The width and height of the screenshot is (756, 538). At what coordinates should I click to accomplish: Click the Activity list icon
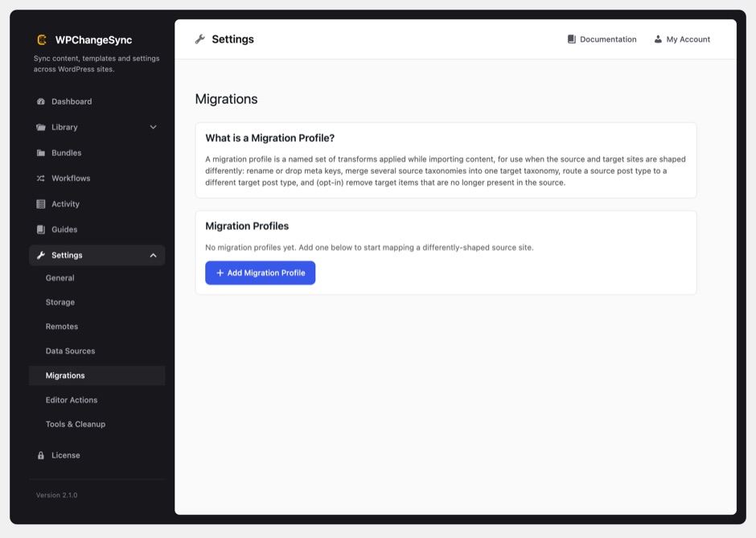click(41, 204)
